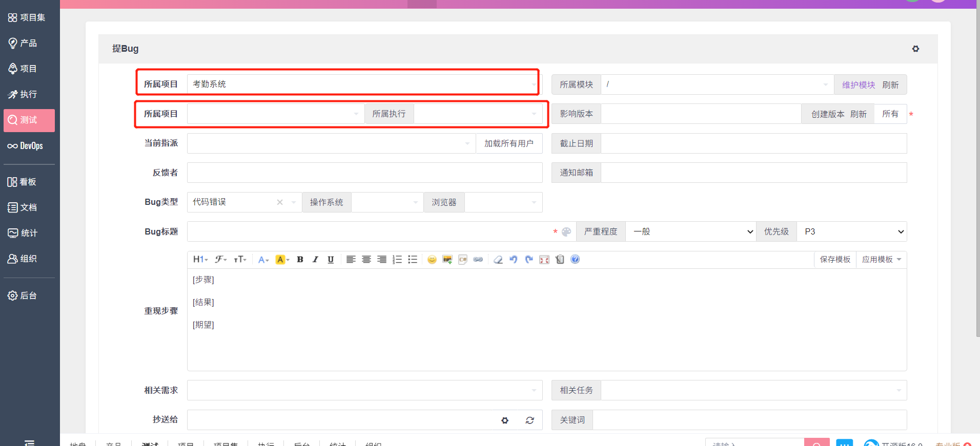Screen dimensions: 980x446
Task: Open settings gear in 抄送给 field
Action: pyautogui.click(x=505, y=420)
